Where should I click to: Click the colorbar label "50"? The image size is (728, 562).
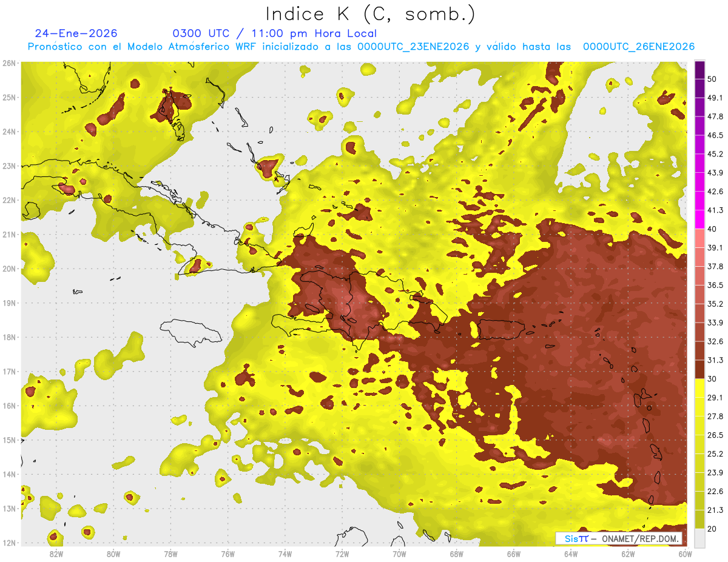tap(713, 79)
